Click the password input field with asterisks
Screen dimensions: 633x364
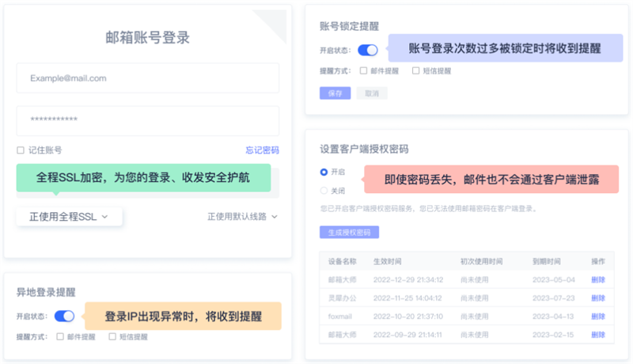pyautogui.click(x=148, y=121)
